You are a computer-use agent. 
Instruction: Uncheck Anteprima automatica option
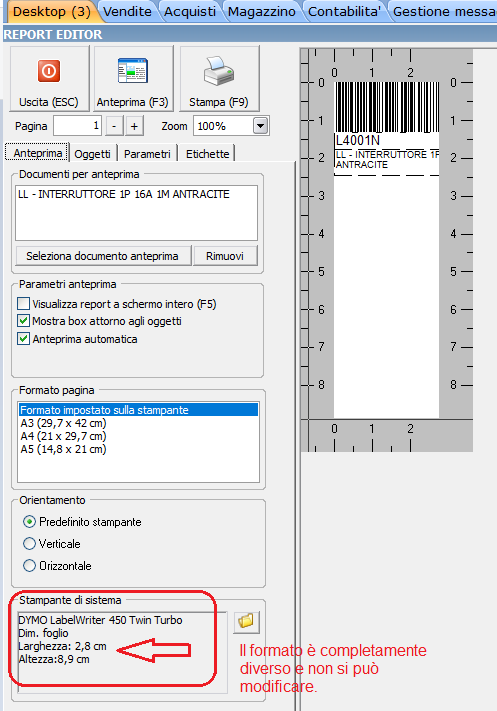coord(24,339)
